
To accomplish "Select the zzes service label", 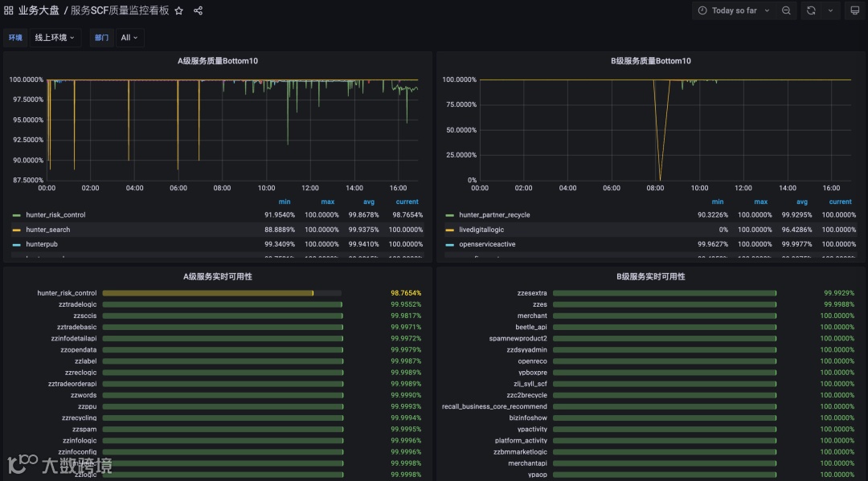I will point(540,304).
